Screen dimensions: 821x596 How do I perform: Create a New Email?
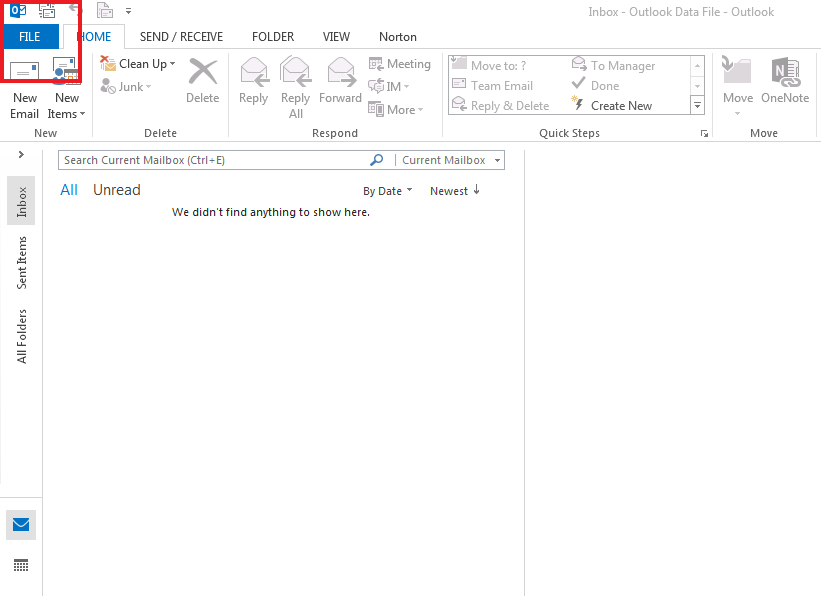(x=25, y=89)
